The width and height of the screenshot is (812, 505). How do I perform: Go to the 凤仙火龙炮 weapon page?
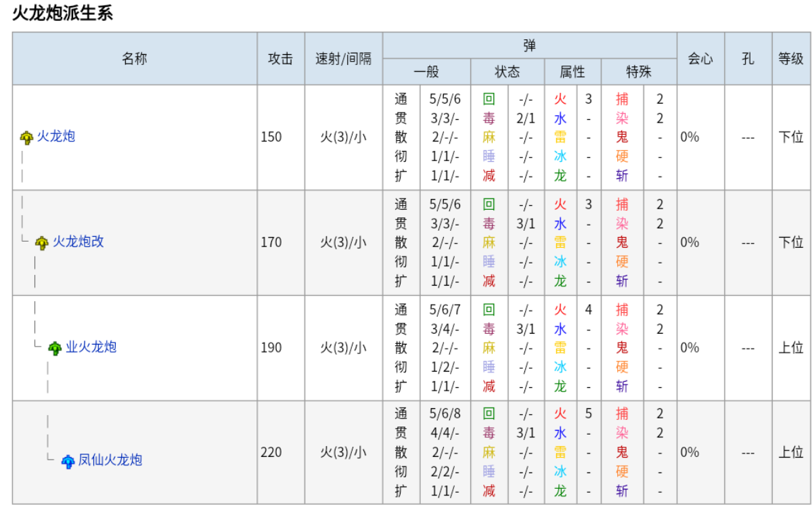[110, 460]
